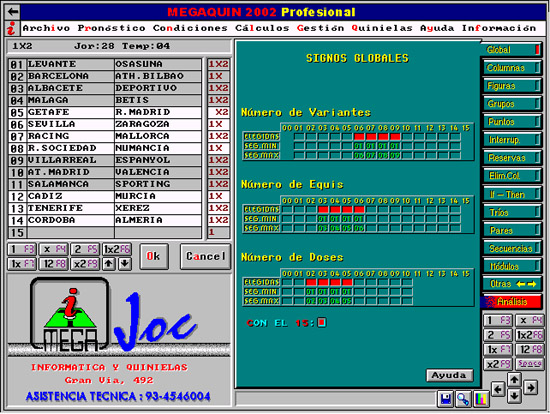
Task: Click the '12 F8' key under the match list
Action: [53, 264]
